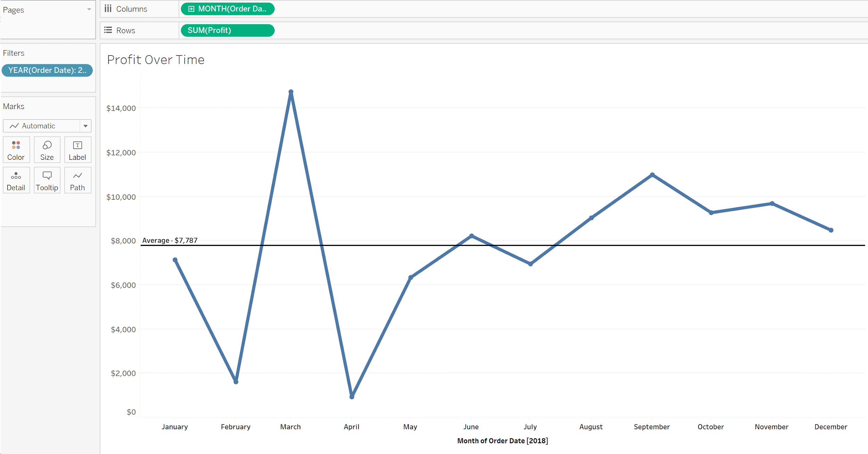Screen dimensions: 868x454
Task: Click the March data point on chart
Action: (291, 91)
